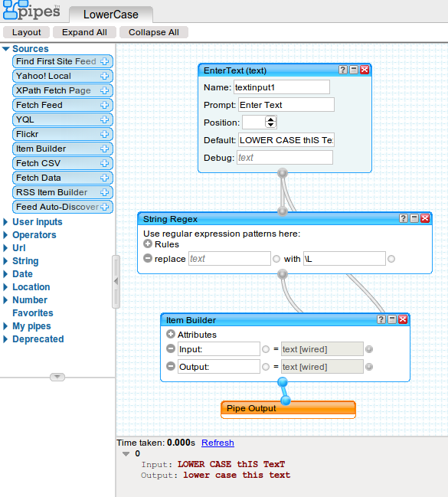Click String Regex output connector terminal

tap(283, 274)
